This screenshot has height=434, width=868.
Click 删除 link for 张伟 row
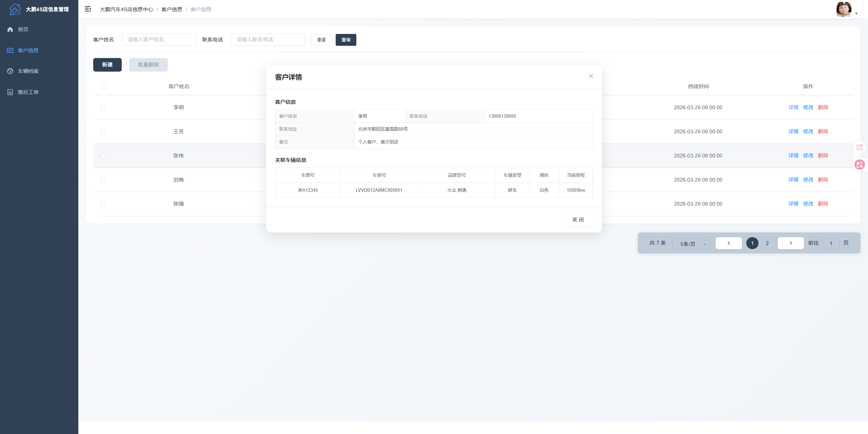(823, 156)
